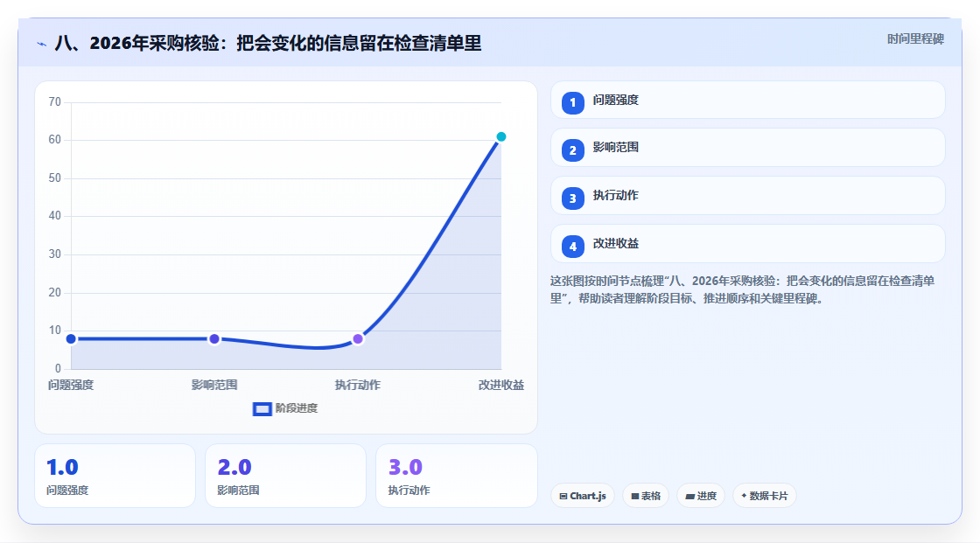This screenshot has width=980, height=543.
Task: Click the description paragraph starting 这张图按时间节点
Action: coord(743,289)
